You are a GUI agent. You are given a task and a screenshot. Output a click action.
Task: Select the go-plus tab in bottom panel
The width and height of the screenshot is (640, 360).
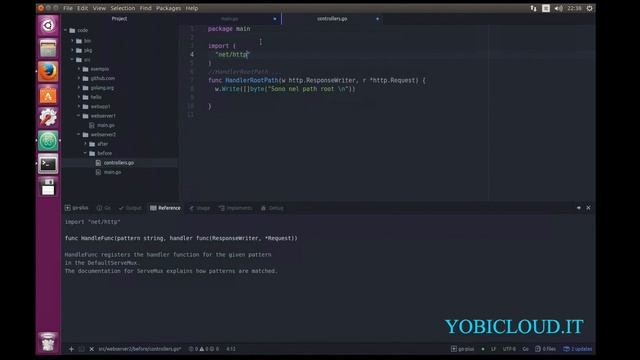pyautogui.click(x=76, y=208)
